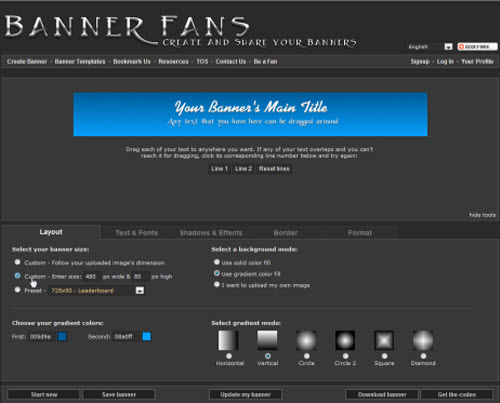The width and height of the screenshot is (500, 403).
Task: Open the first gradient color swatch
Action: [62, 336]
